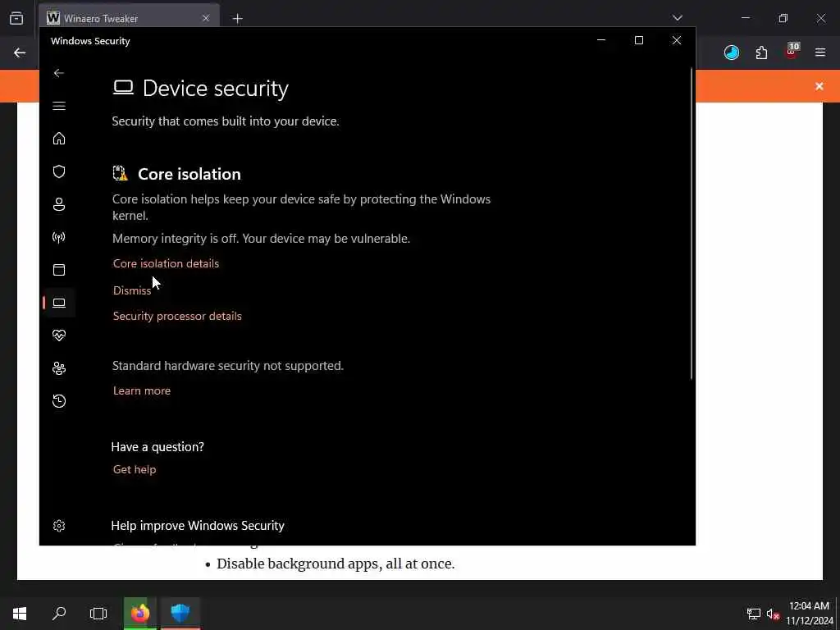Minimize the Windows Security window
840x630 pixels.
coord(601,40)
